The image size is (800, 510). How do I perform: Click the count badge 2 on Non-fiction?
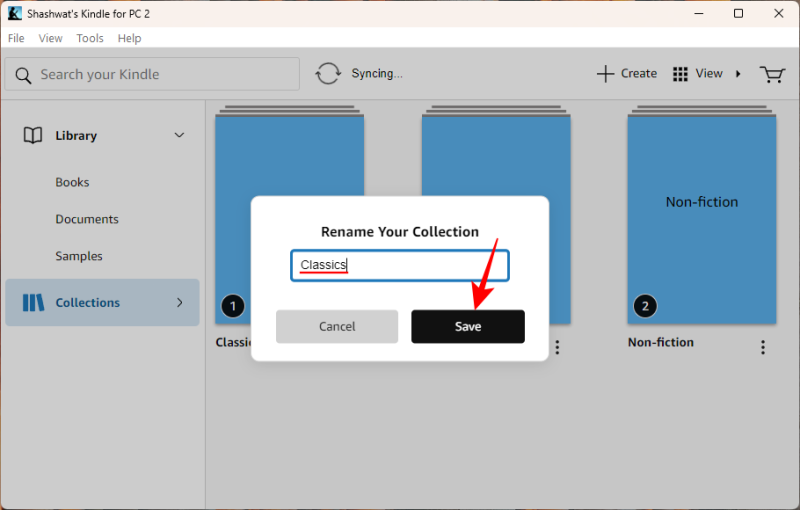tap(645, 306)
